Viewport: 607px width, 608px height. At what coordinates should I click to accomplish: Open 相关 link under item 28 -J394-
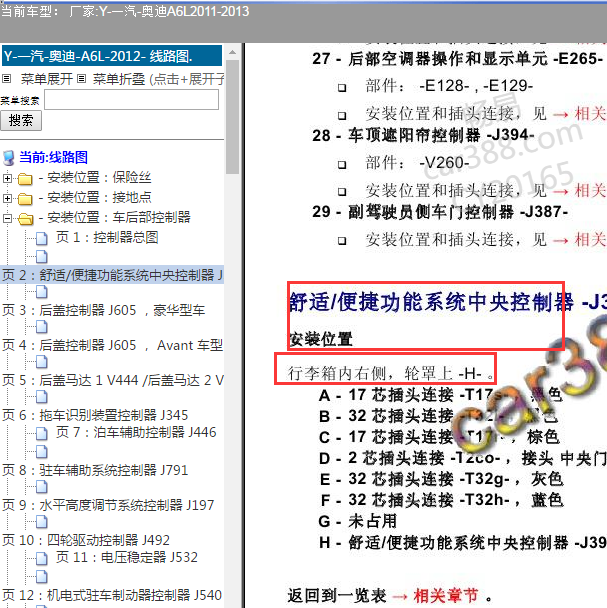[x=590, y=191]
